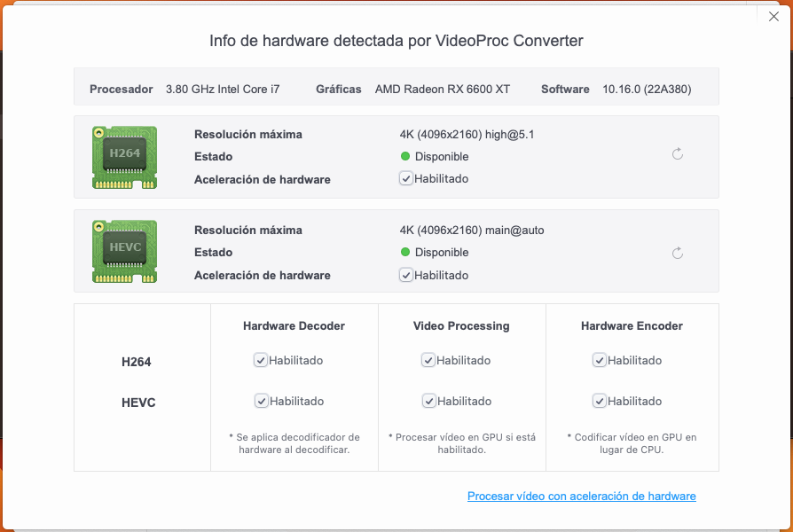Screen dimensions: 793x532
Task: Click HEVC 'Aceleración de hardware' label
Action: tap(262, 275)
